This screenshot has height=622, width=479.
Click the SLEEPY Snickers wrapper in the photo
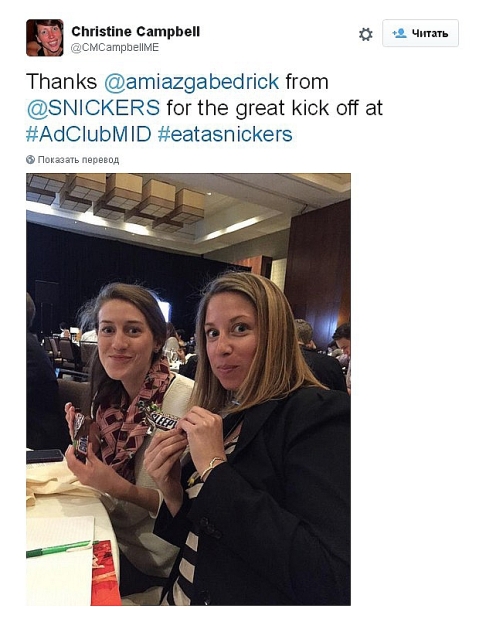[x=161, y=420]
